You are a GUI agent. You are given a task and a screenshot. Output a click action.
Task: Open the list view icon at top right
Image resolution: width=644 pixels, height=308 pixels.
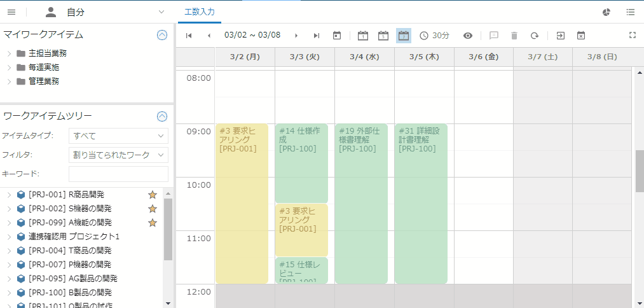[631, 12]
